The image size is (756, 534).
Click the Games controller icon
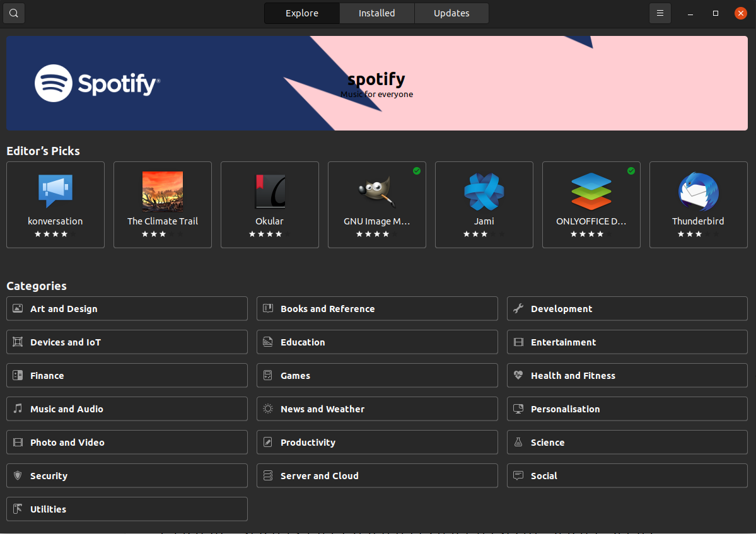tap(268, 375)
